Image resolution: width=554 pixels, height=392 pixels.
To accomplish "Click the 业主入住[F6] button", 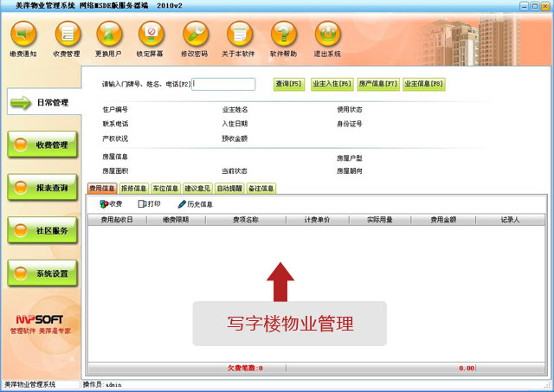I will [332, 84].
